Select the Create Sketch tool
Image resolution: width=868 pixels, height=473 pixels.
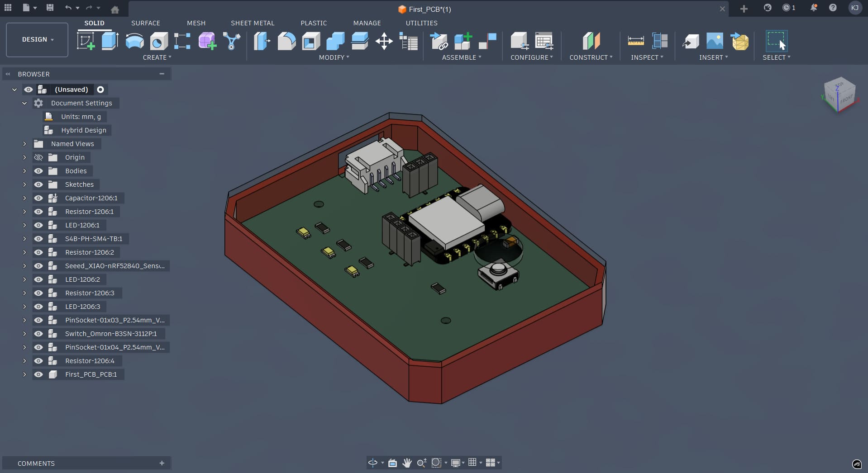tap(86, 41)
